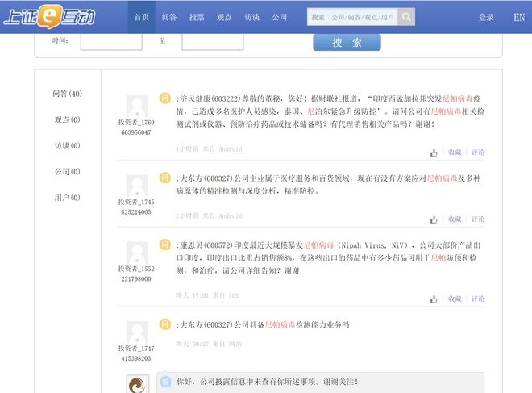The width and height of the screenshot is (532, 393).
Task: Click the 上证e互动 site logo
Action: tap(49, 17)
